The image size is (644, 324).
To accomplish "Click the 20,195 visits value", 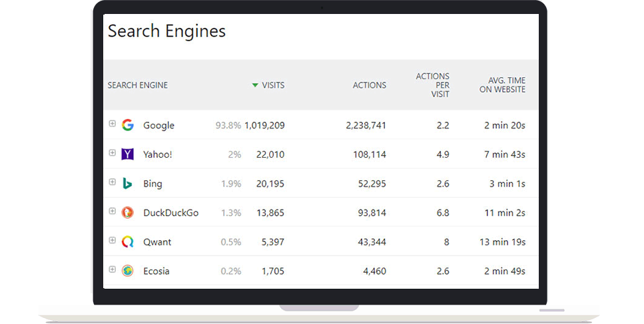I will tap(270, 184).
